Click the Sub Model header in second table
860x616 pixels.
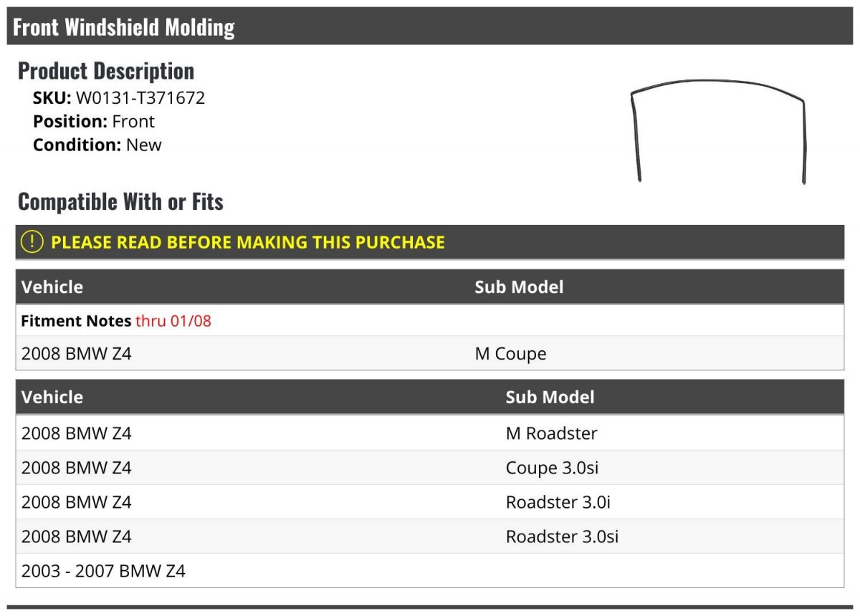pos(550,398)
